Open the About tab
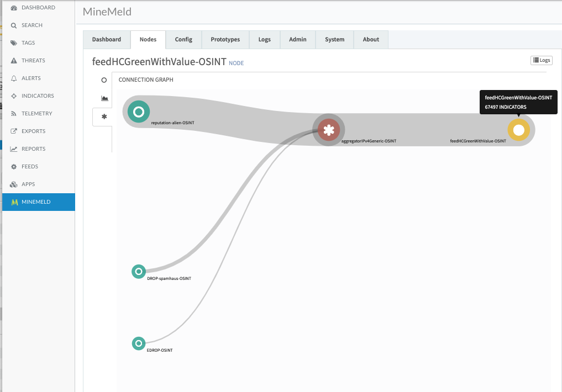This screenshot has height=392, width=562. point(371,39)
